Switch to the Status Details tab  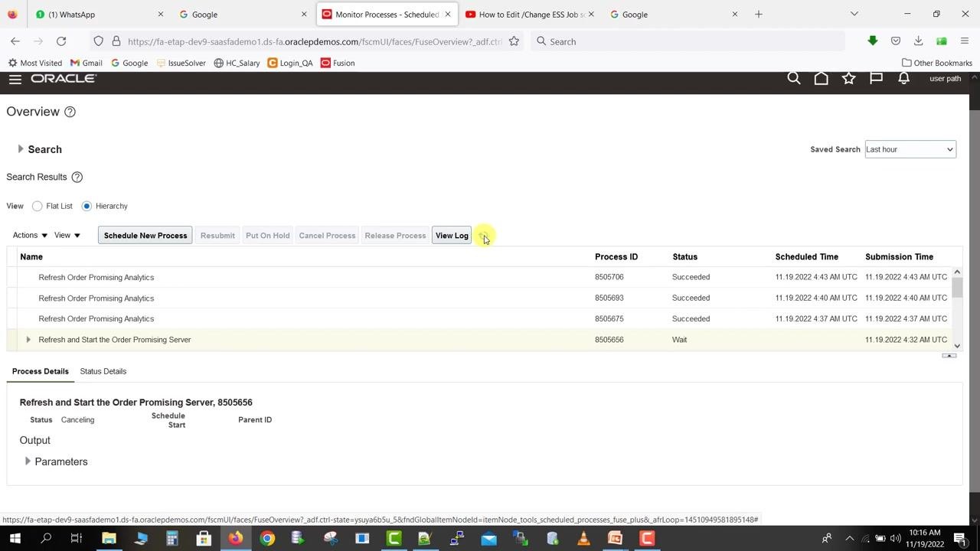point(103,371)
